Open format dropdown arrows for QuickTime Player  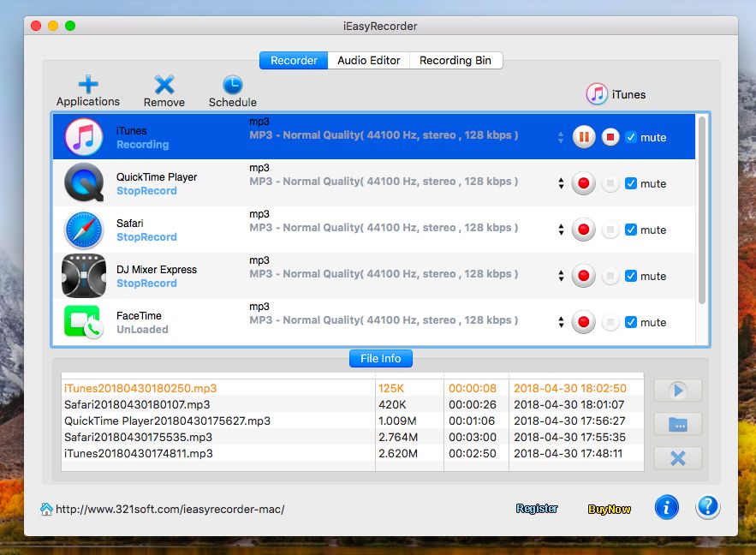pyautogui.click(x=561, y=183)
